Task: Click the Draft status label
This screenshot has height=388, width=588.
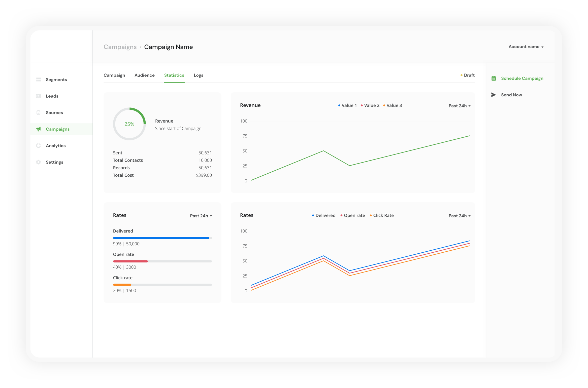Action: click(469, 75)
